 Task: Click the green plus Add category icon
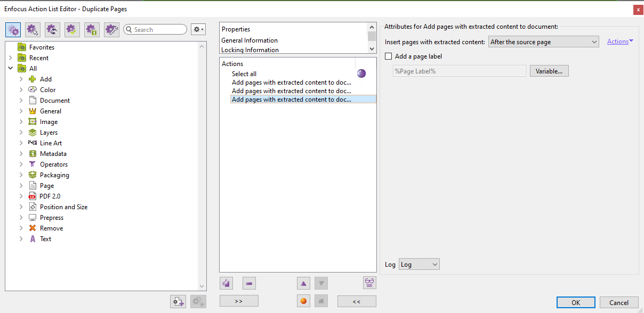tap(33, 79)
